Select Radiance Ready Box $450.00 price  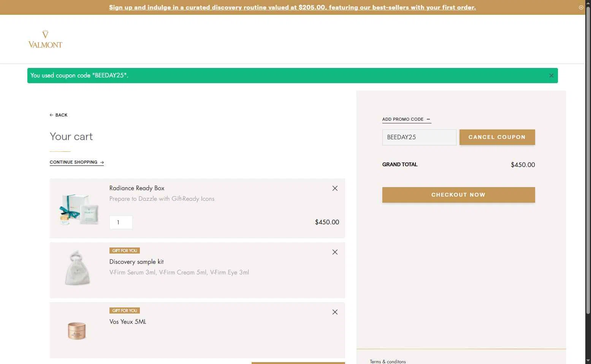pos(327,222)
